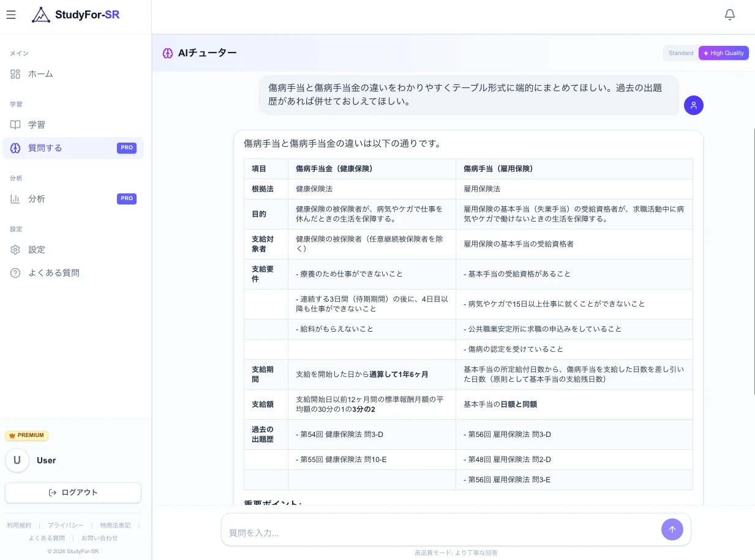Click the User name label

[47, 460]
